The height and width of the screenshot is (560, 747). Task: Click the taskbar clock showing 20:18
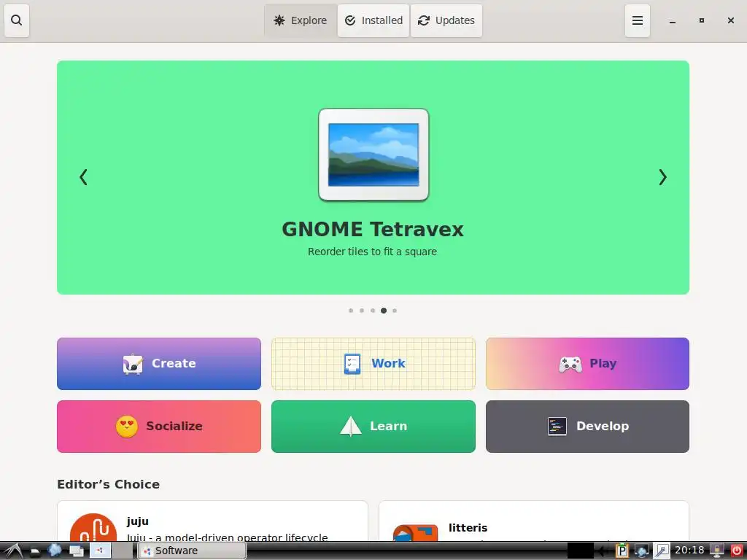(689, 551)
